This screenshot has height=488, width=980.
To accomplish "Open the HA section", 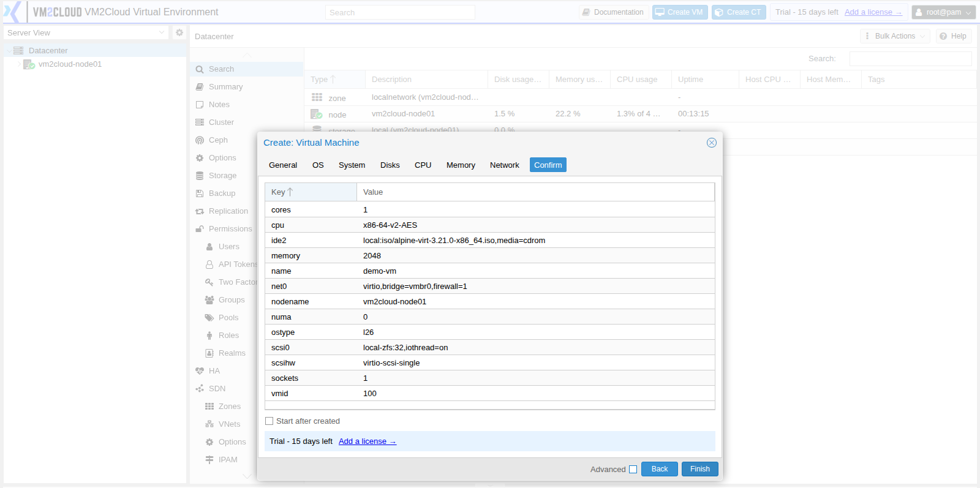I will pyautogui.click(x=214, y=371).
